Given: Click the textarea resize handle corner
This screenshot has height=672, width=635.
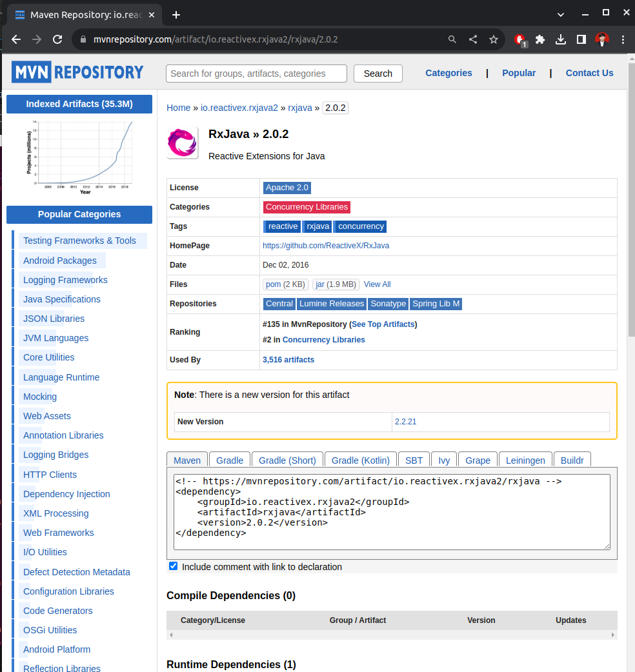Looking at the screenshot, I should click(607, 546).
